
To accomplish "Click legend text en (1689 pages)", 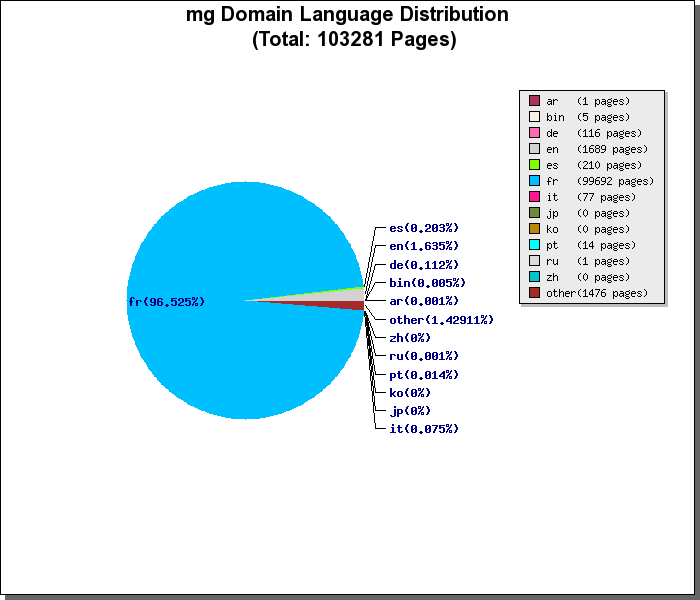I will [597, 149].
